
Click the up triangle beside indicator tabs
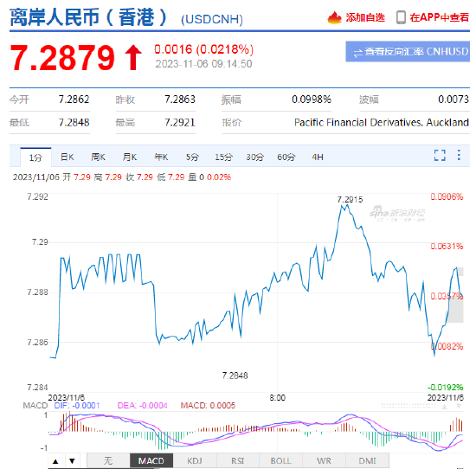pyautogui.click(x=55, y=461)
